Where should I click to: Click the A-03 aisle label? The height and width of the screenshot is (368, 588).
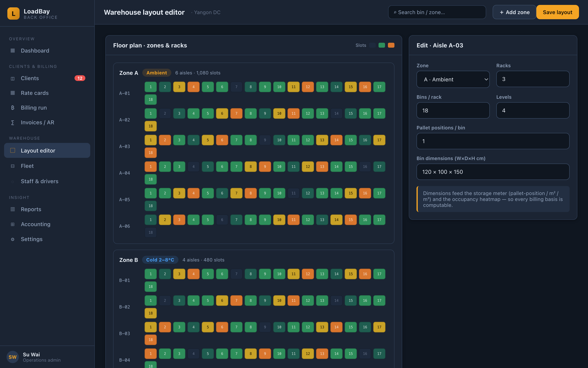[124, 147]
